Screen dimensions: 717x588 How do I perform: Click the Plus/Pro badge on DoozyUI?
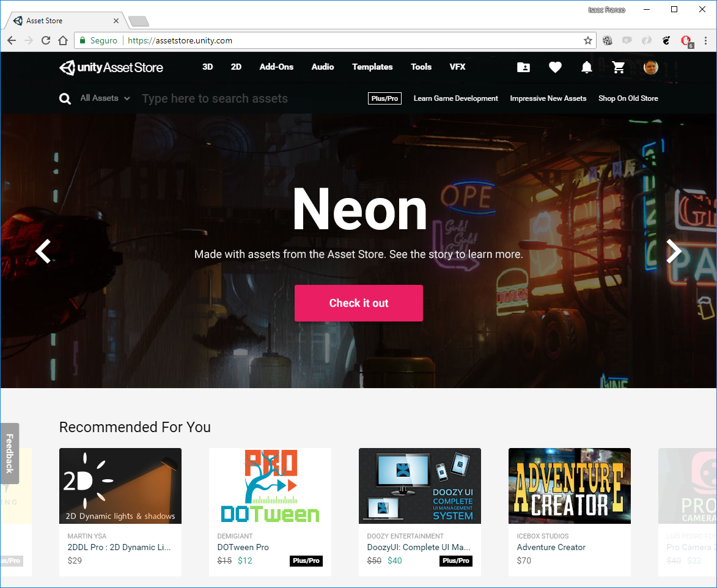tap(456, 560)
